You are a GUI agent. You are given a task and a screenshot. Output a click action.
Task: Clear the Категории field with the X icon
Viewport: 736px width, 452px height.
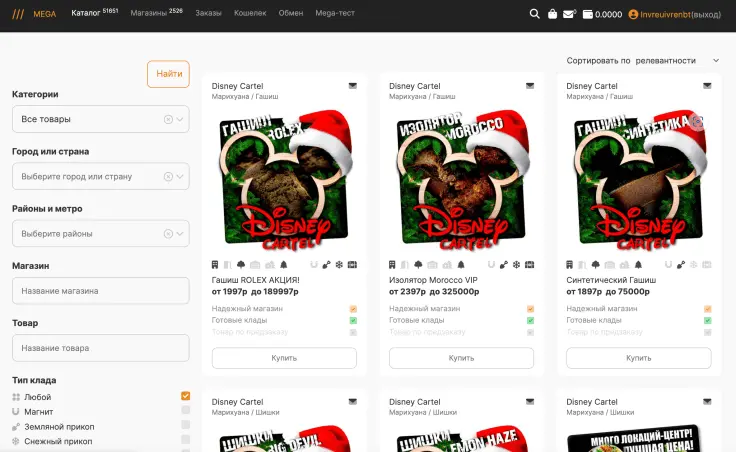[x=168, y=119]
